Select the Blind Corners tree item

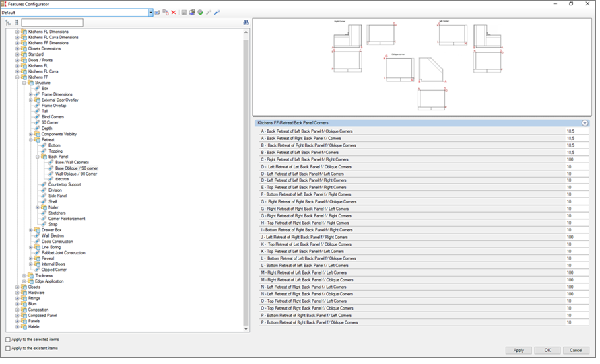(x=53, y=117)
